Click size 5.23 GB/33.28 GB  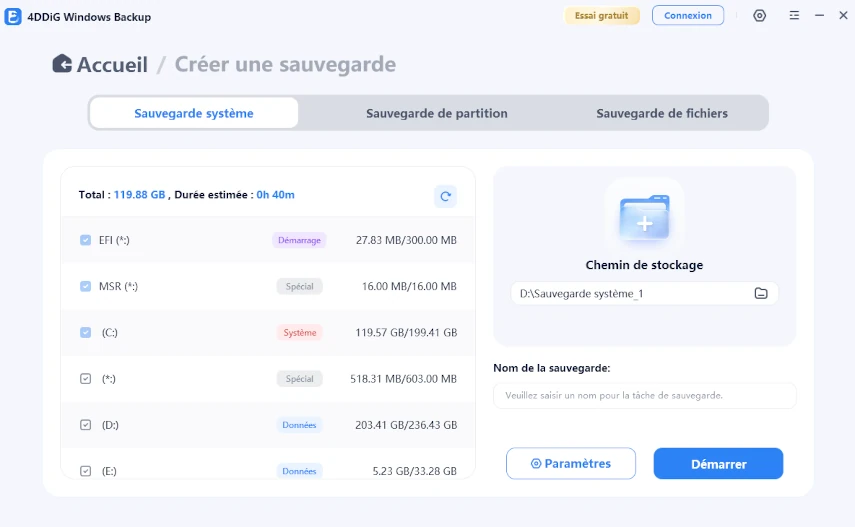pos(414,471)
